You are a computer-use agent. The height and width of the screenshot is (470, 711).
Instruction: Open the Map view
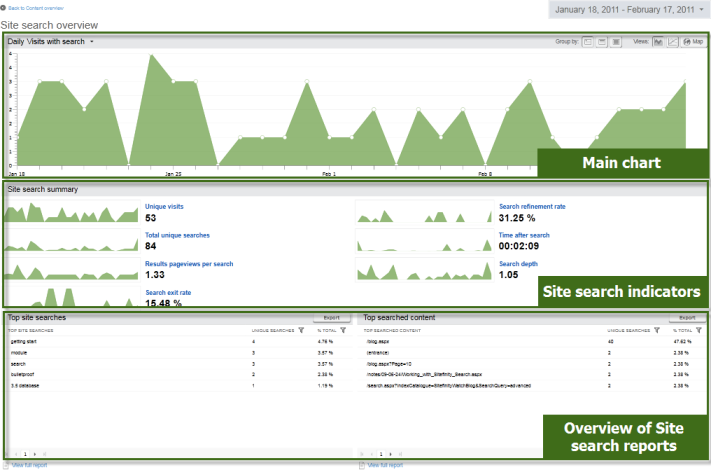coord(692,42)
